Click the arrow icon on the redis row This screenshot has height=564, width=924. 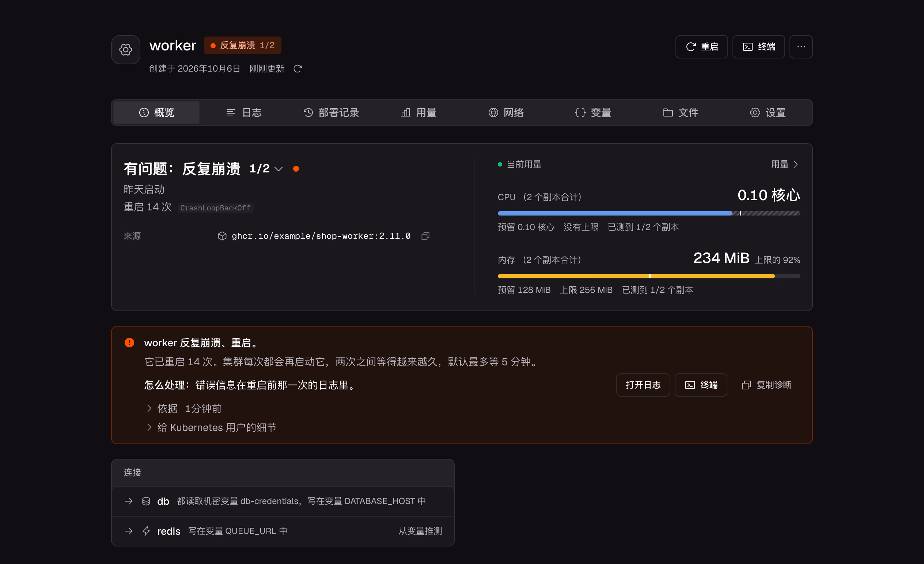[129, 531]
